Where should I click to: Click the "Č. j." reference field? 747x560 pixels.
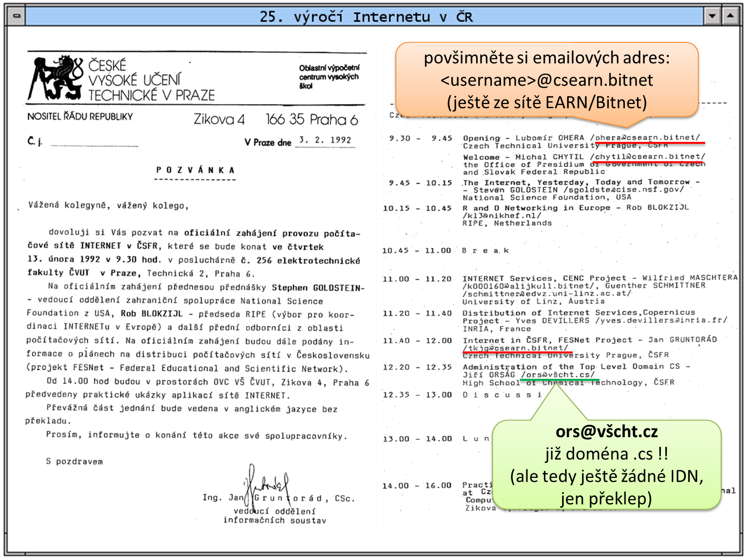tap(83, 142)
